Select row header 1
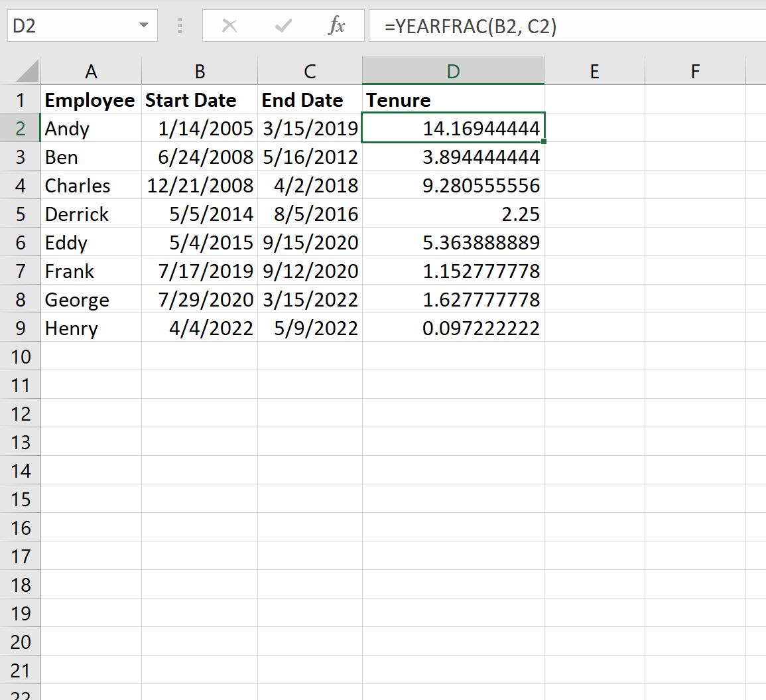This screenshot has width=766, height=700. pos(21,100)
